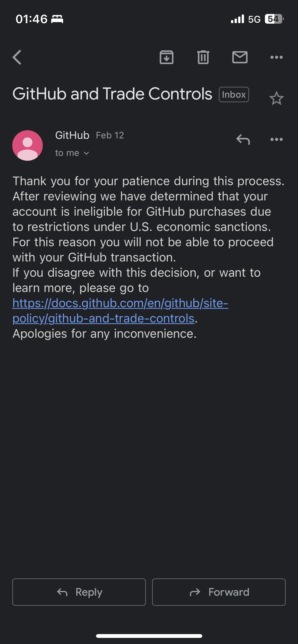Tap the reply arrow beside sender
Viewport: 298px width, 644px height.
pos(243,139)
